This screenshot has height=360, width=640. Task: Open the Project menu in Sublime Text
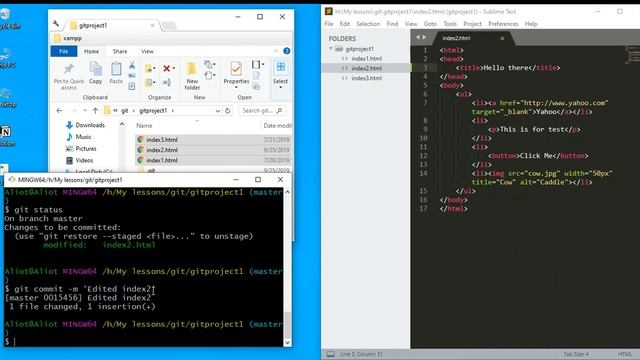472,24
